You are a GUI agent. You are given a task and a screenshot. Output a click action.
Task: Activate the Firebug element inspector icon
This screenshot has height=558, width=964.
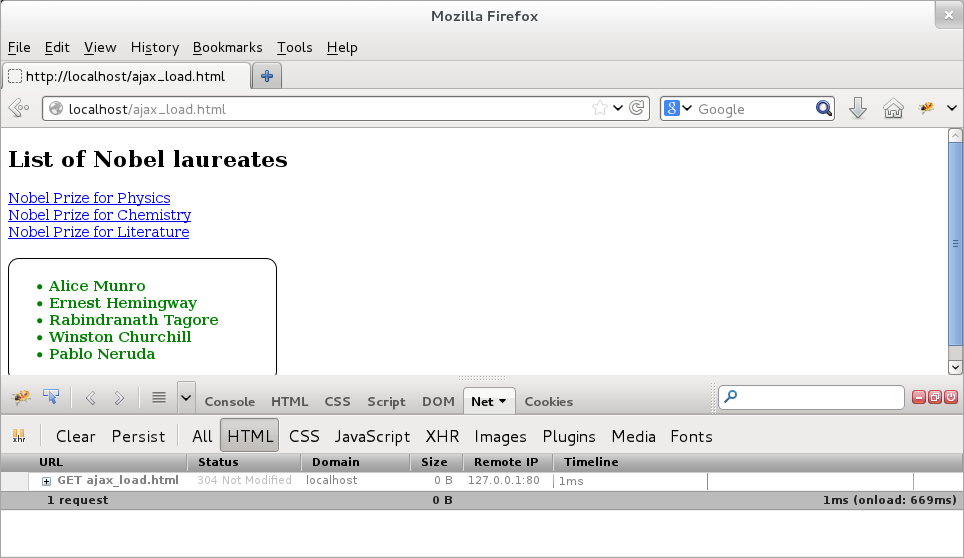51,399
